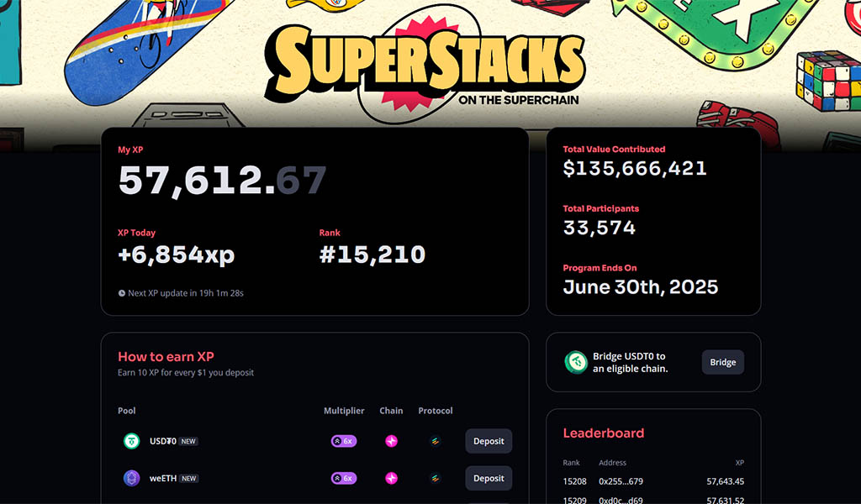Click the 6x multiplier badge for USDT0
The height and width of the screenshot is (504, 861).
click(344, 441)
